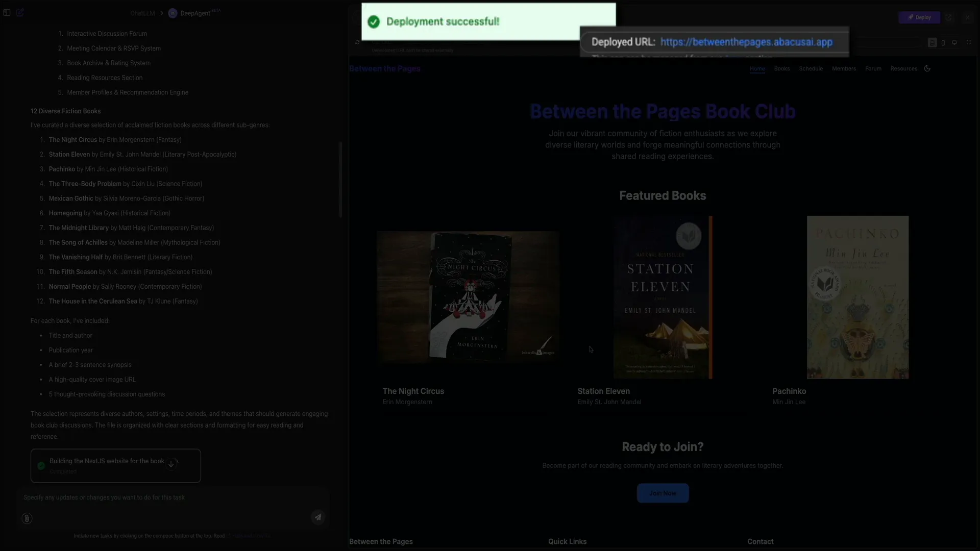
Task: Click the Station Eleven title text
Action: 603,391
